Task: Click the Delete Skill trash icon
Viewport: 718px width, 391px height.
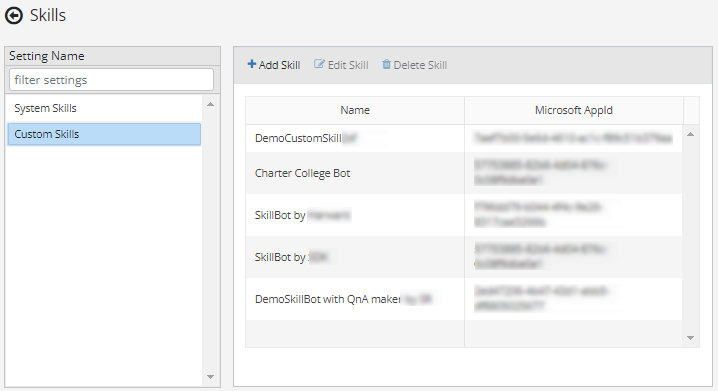Action: tap(386, 64)
